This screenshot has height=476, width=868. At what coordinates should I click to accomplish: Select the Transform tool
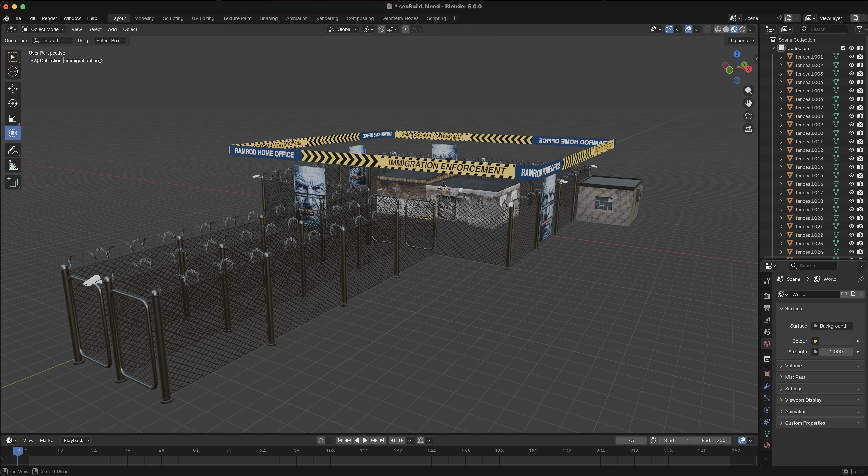coord(13,133)
